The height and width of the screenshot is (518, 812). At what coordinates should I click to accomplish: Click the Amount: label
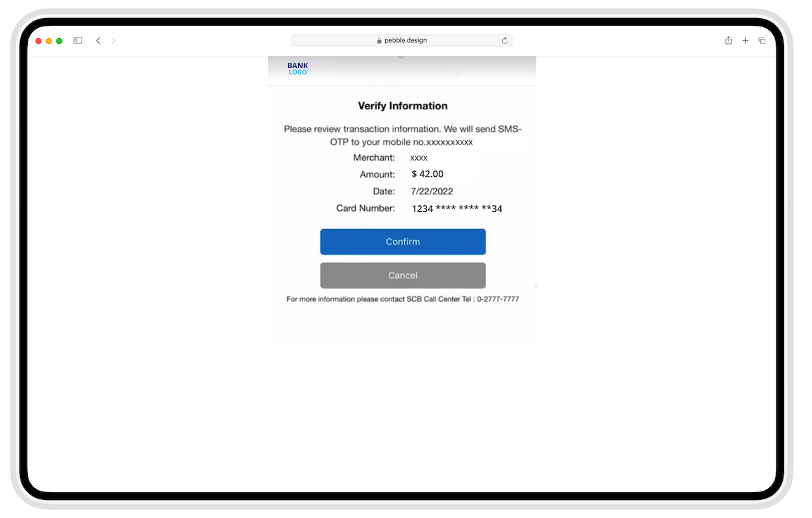(x=377, y=175)
